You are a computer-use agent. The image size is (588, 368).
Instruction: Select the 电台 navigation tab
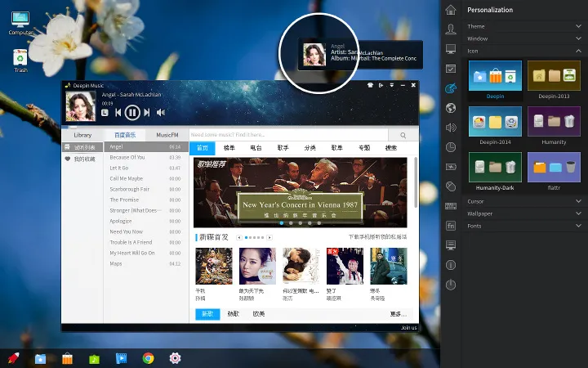pyautogui.click(x=256, y=148)
